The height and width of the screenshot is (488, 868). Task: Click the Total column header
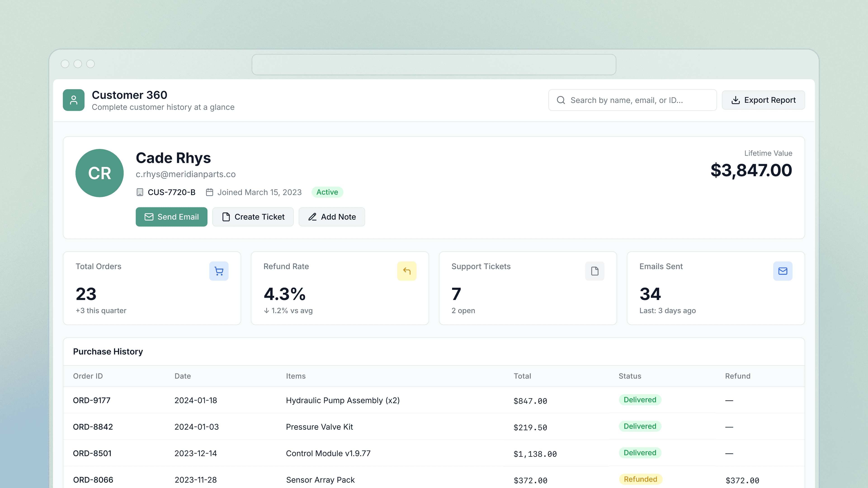click(522, 376)
